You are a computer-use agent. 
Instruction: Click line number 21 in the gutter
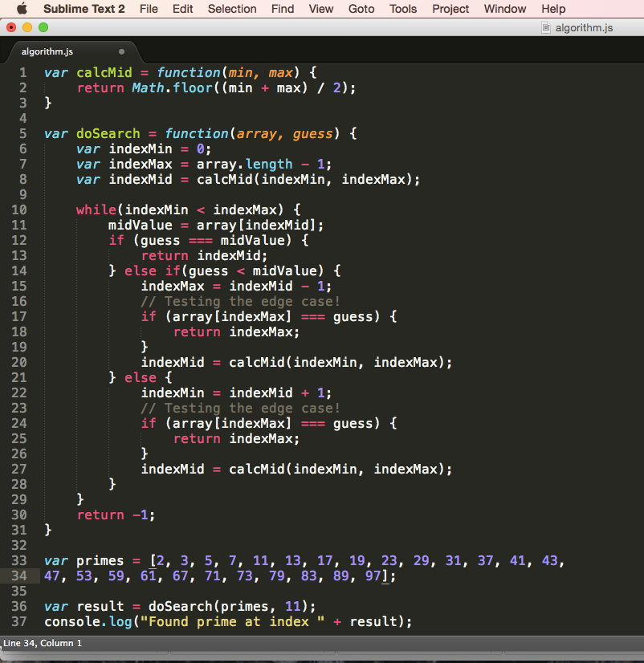click(x=19, y=377)
